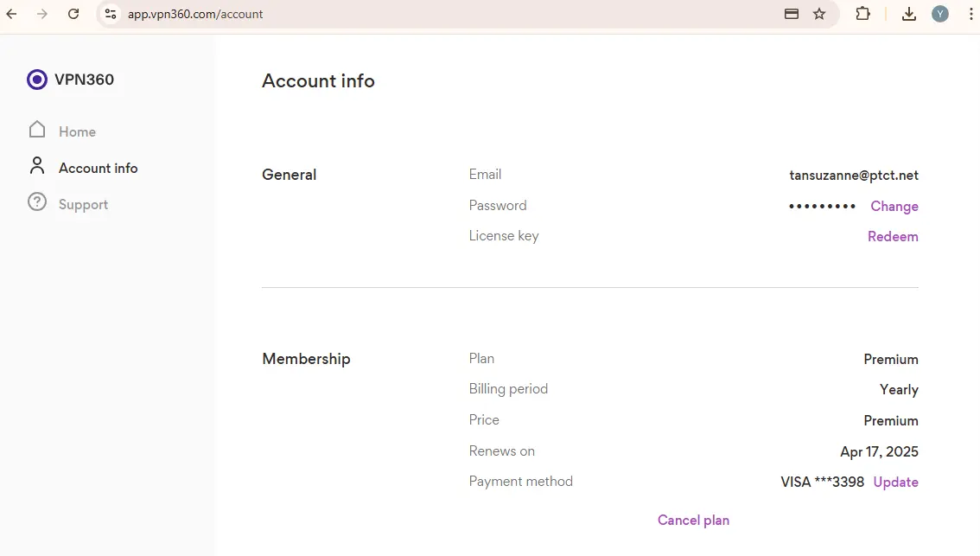Click Cancel plan link
Viewport: 980px width, 556px height.
pyautogui.click(x=693, y=521)
